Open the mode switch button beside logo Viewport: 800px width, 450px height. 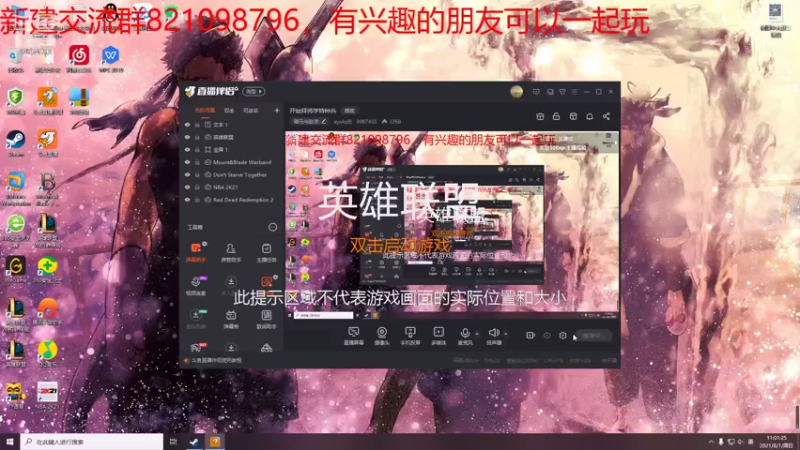pyautogui.click(x=254, y=91)
